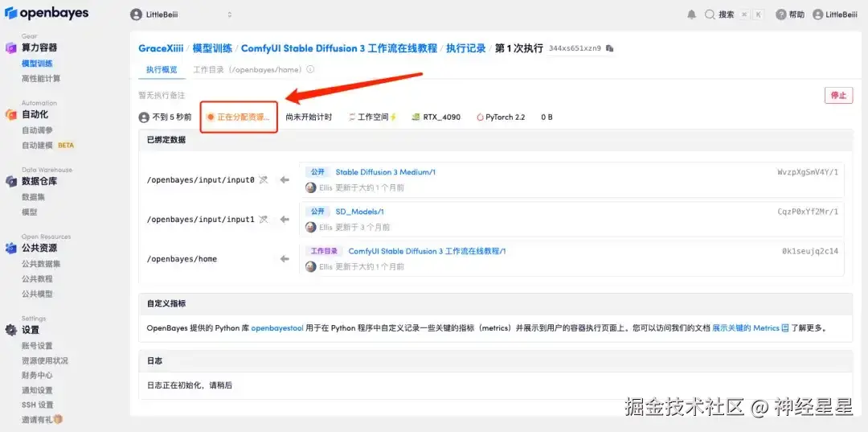Image resolution: width=868 pixels, height=432 pixels.
Task: Switch to the 工作目录 tab
Action: (247, 70)
